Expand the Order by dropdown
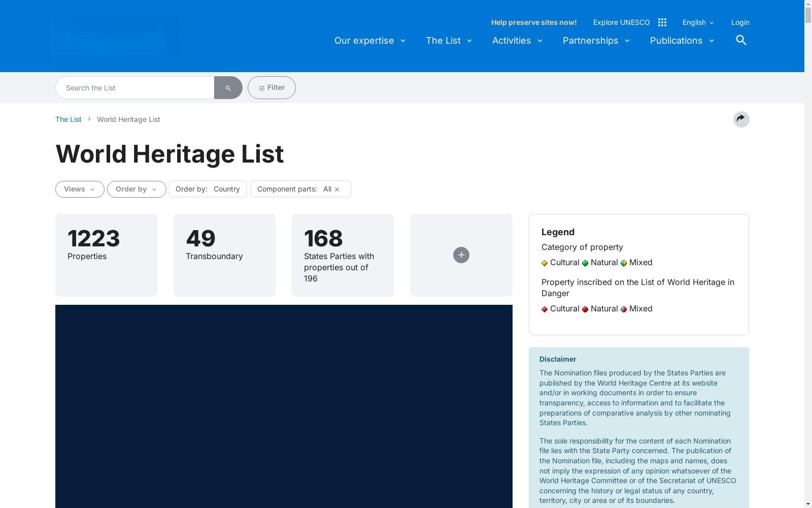This screenshot has height=508, width=812. (x=137, y=189)
